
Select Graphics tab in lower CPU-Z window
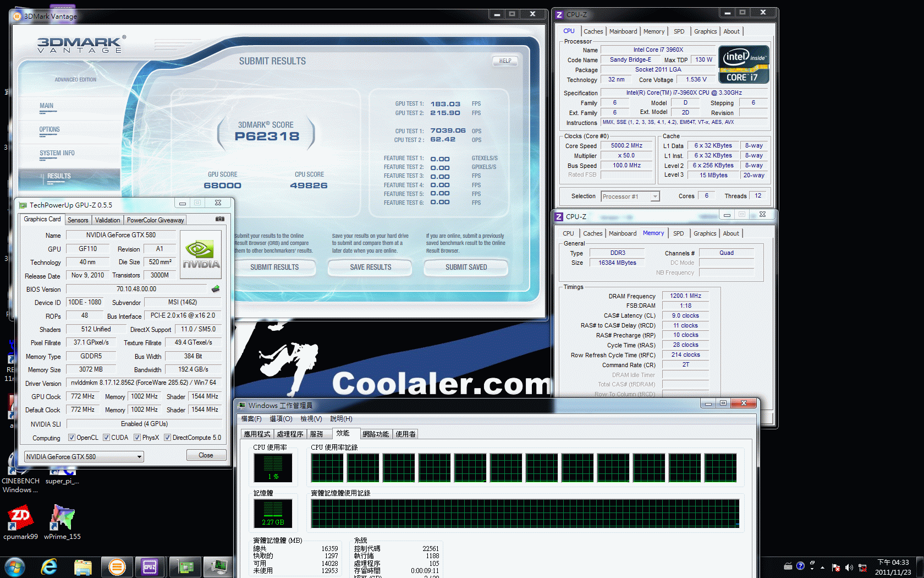(705, 233)
